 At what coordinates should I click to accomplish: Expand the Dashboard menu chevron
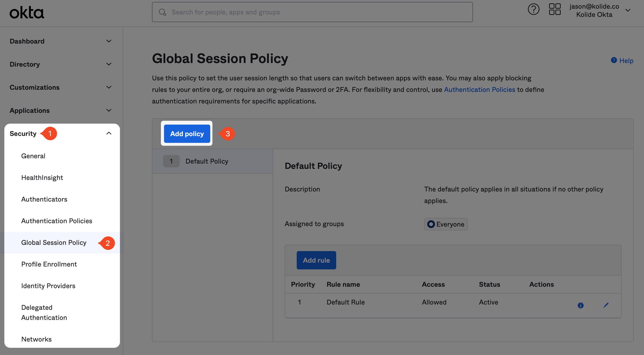109,41
